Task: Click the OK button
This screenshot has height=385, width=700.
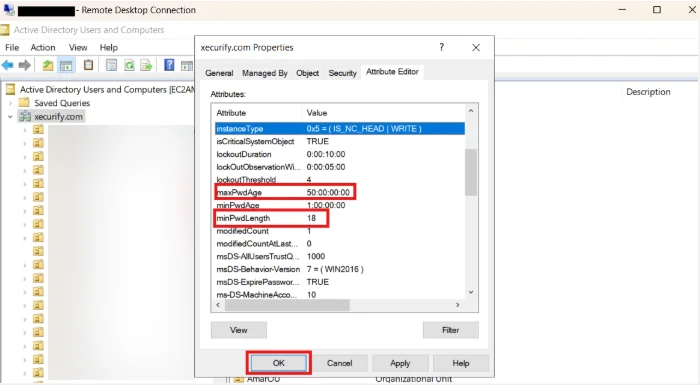Action: pos(279,363)
